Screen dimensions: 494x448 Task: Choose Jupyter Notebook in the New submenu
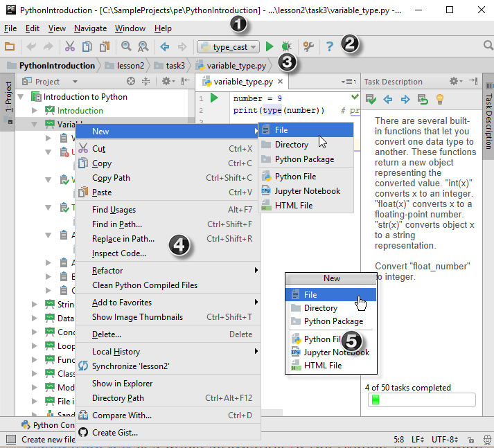click(306, 191)
